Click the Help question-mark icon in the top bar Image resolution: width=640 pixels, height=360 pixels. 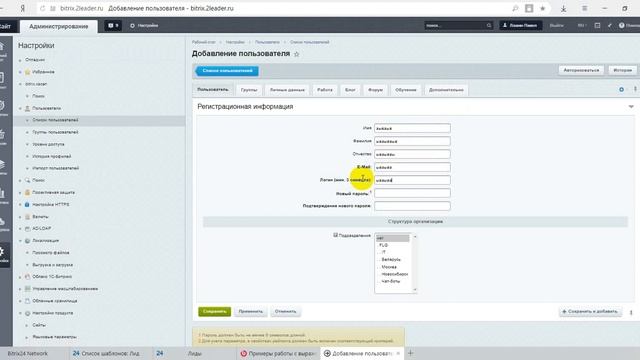[621, 25]
